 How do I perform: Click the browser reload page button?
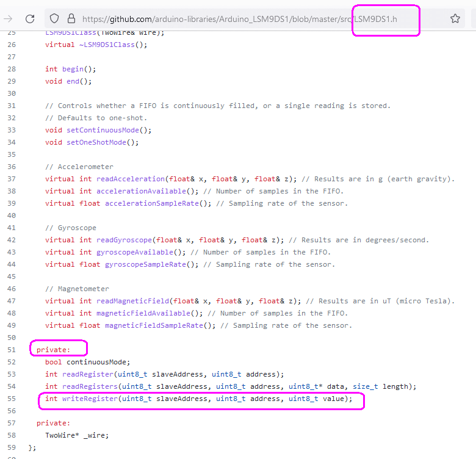coord(30,19)
